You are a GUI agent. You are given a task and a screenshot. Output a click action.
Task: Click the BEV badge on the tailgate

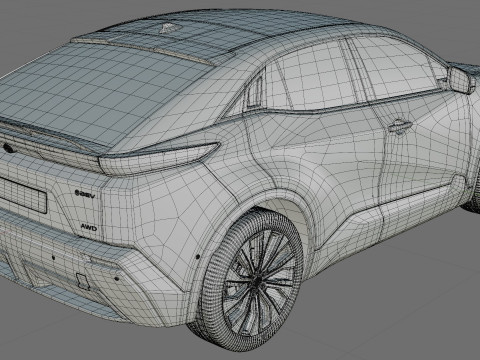click(x=85, y=194)
